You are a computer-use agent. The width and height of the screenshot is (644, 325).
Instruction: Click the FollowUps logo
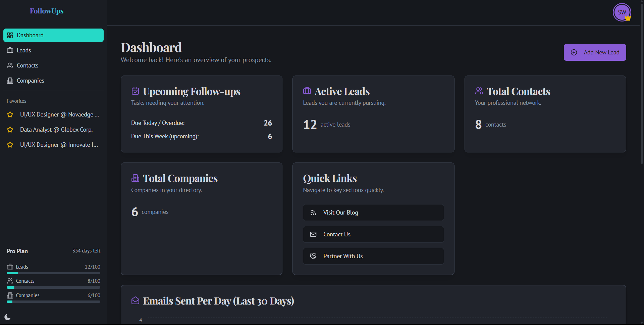(47, 11)
